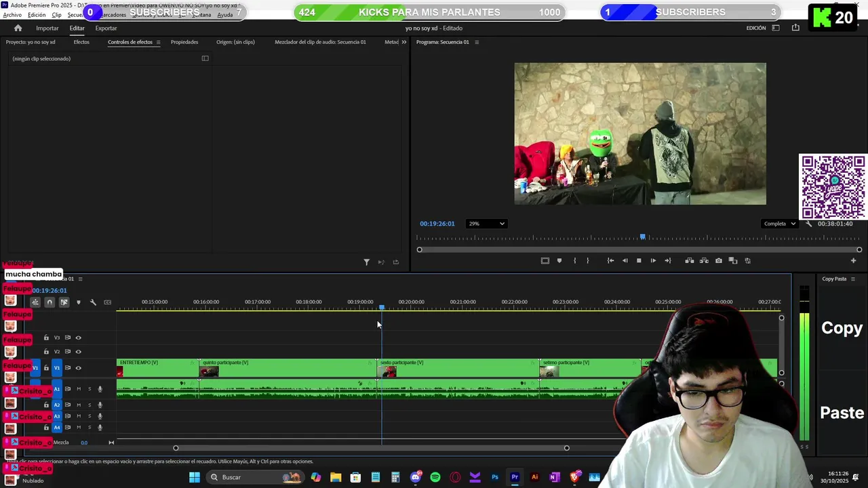The image size is (868, 488).
Task: Select the ENTRETIEMPO [V] clip
Action: 157,369
